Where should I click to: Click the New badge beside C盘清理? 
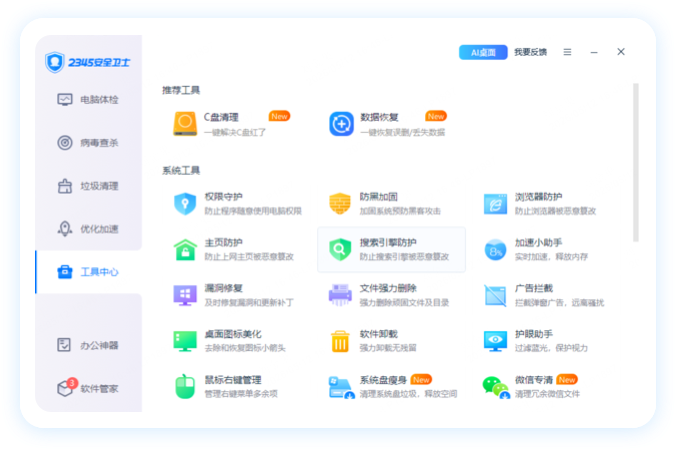coord(279,116)
